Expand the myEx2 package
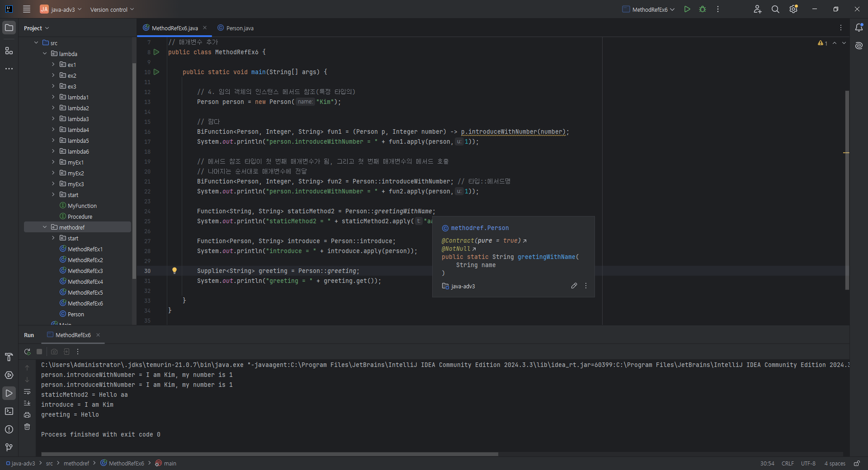Image resolution: width=868 pixels, height=470 pixels. (53, 173)
